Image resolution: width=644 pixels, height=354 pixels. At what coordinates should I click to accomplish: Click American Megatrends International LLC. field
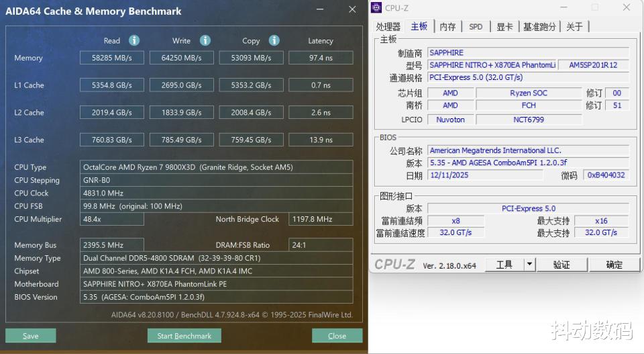[528, 150]
